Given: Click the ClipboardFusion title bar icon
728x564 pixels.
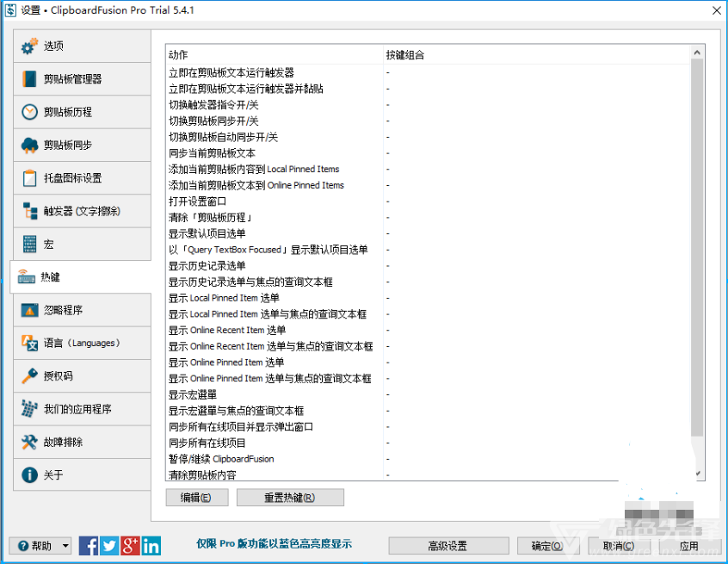Looking at the screenshot, I should (x=10, y=10).
